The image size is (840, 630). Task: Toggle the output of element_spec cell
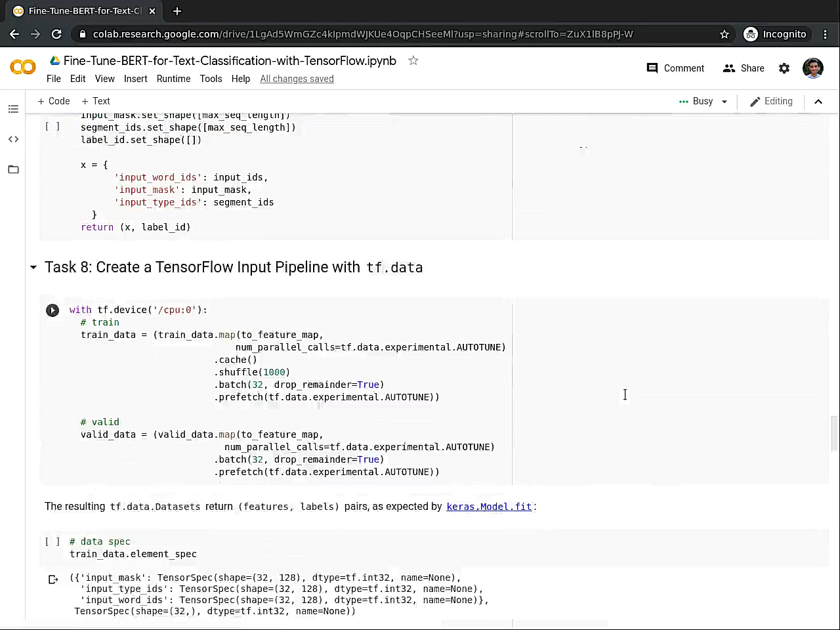[53, 579]
